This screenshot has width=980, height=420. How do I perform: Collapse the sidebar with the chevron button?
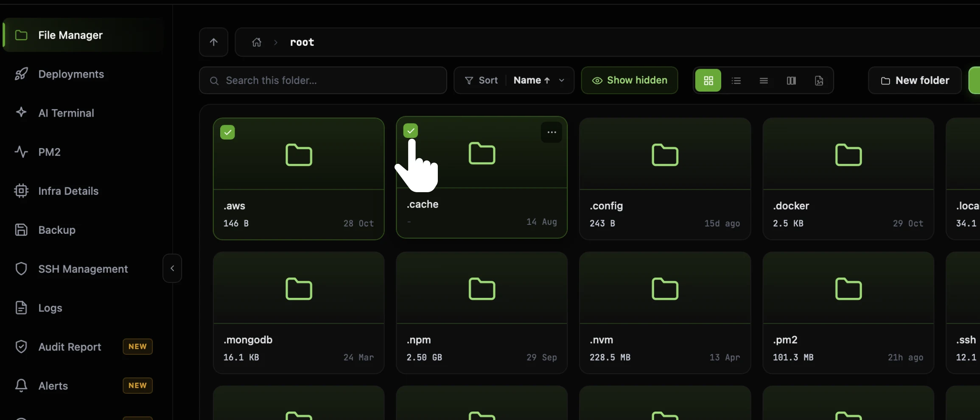tap(172, 268)
